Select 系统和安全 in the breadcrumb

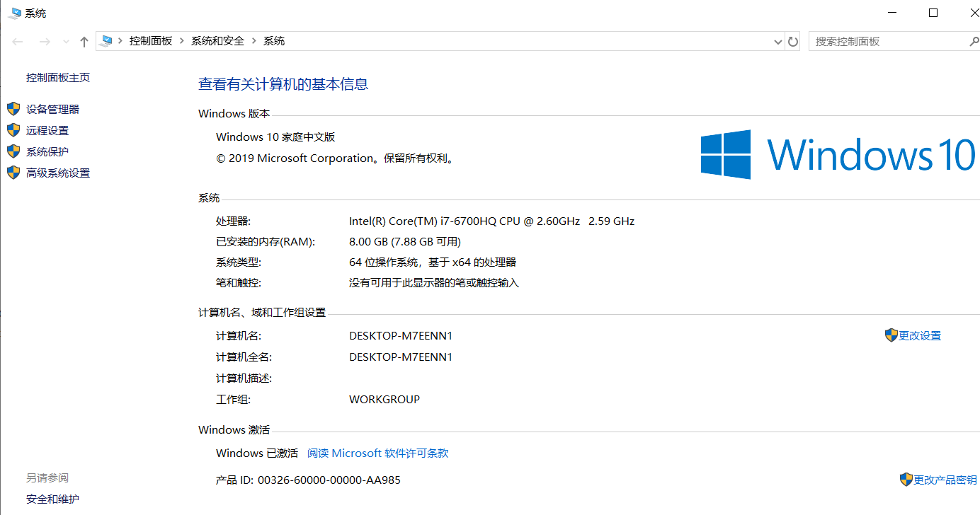click(x=217, y=41)
